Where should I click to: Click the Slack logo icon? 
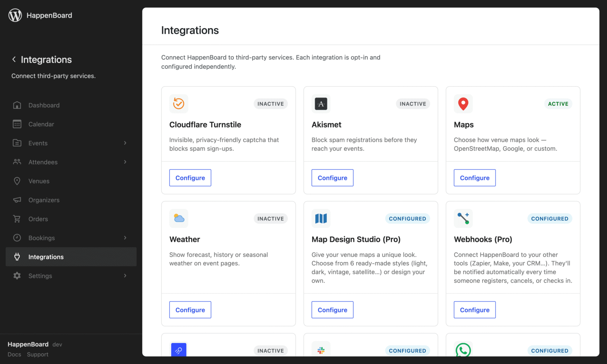(x=321, y=350)
